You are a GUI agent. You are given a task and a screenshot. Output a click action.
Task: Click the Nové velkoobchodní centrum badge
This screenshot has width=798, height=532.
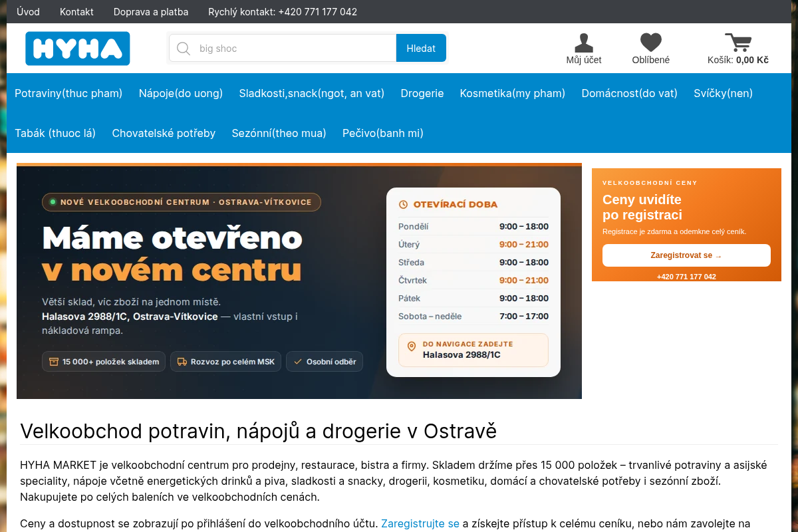point(182,202)
